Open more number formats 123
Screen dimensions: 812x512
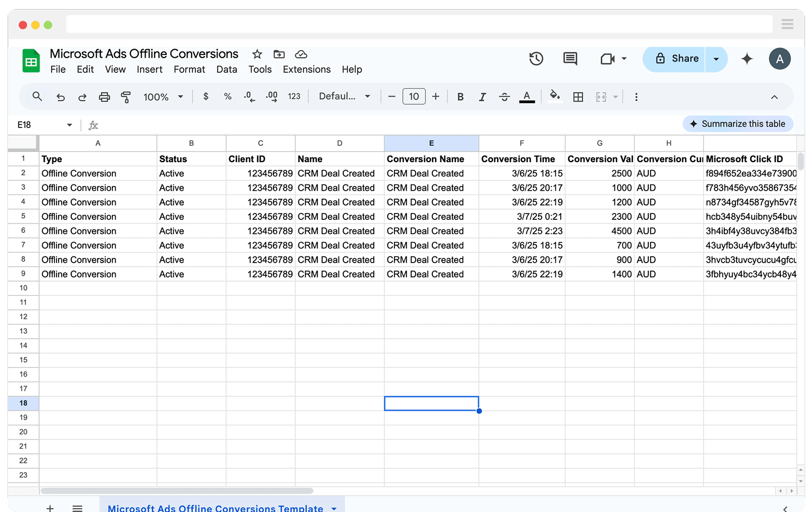click(294, 97)
